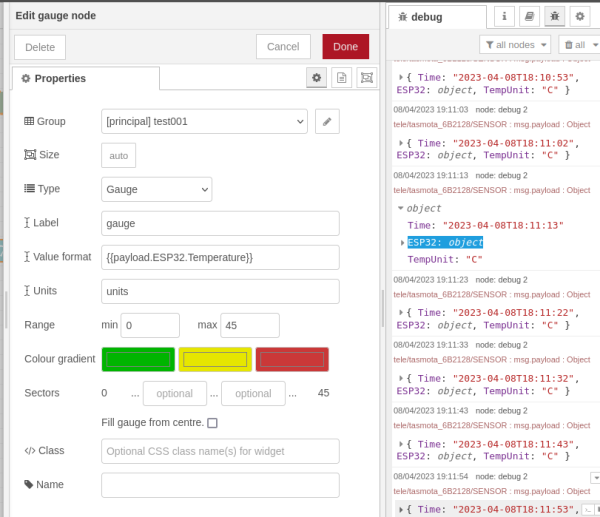
Task: Click the Cancel button
Action: tap(283, 47)
